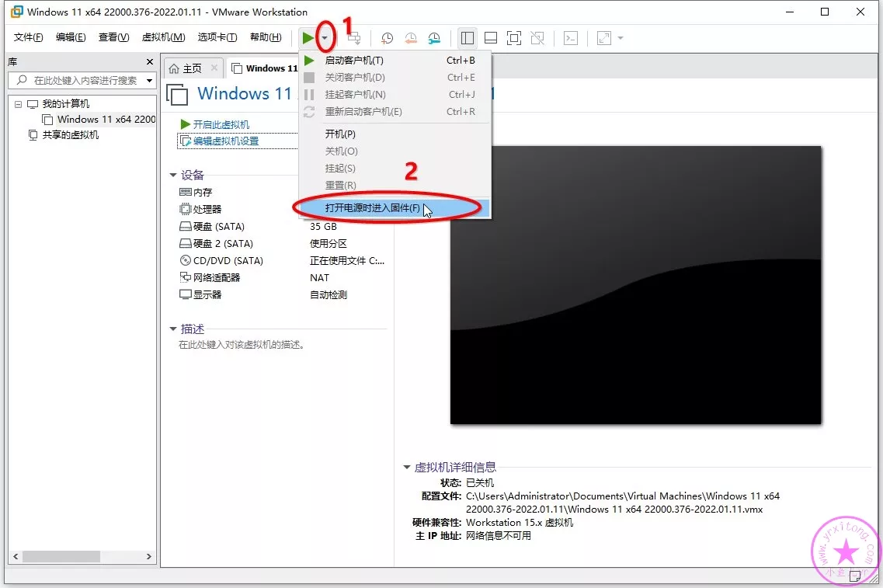Toggle the library sidebar view icon
This screenshot has width=883, height=588.
[x=467, y=38]
